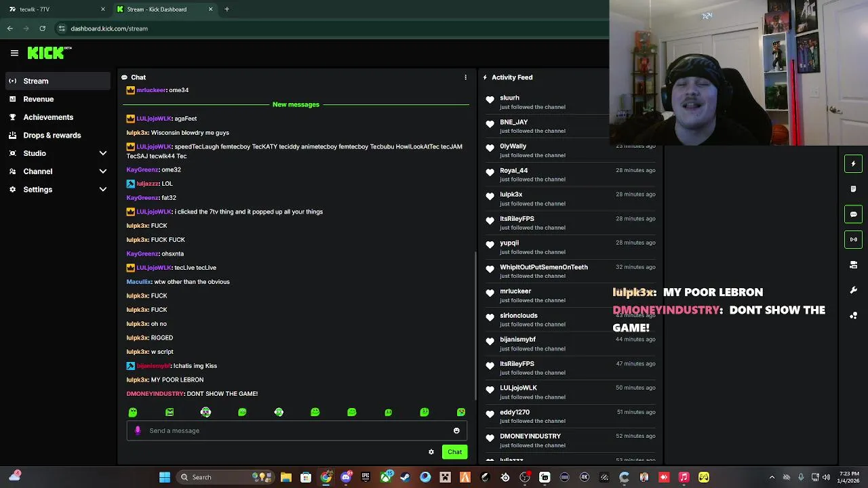The width and height of the screenshot is (868, 488).
Task: Reload the page with browser refresh icon
Action: [42, 28]
